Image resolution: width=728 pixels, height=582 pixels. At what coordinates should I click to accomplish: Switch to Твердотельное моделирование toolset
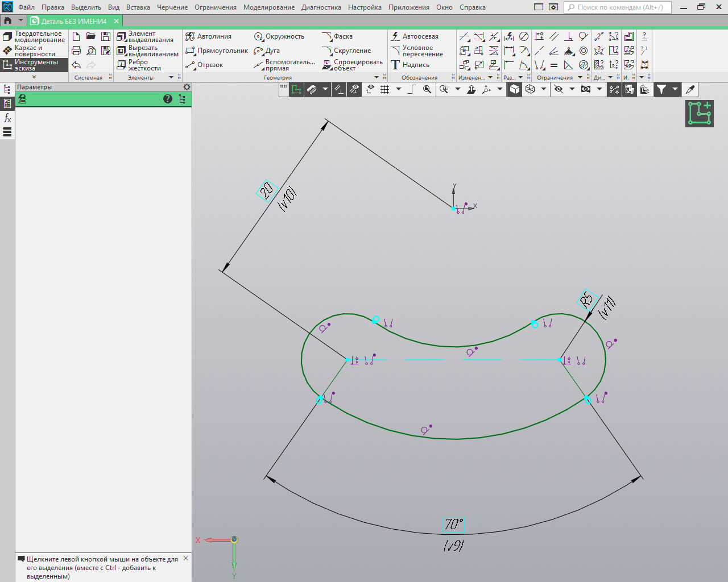point(34,36)
